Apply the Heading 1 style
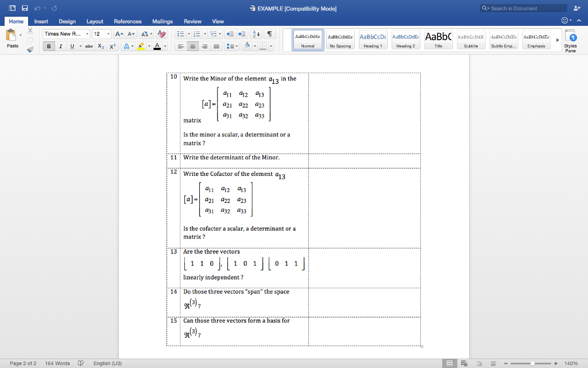This screenshot has height=368, width=588. coord(373,40)
